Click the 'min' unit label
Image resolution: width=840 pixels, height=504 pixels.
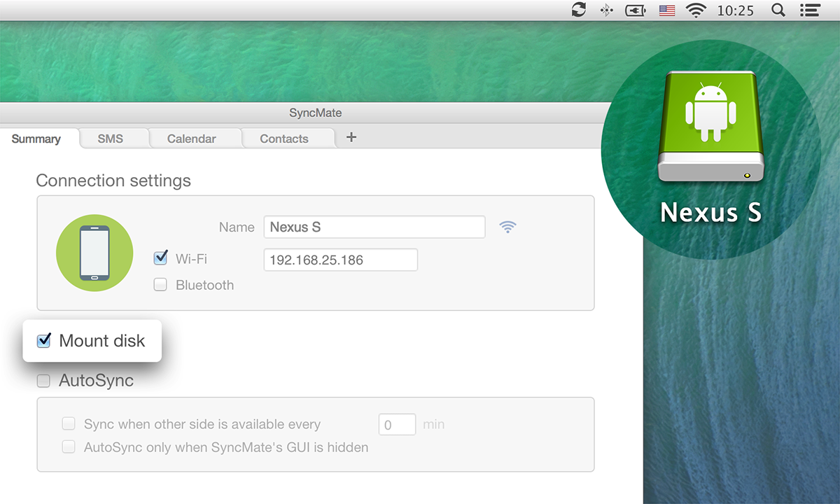pos(434,424)
